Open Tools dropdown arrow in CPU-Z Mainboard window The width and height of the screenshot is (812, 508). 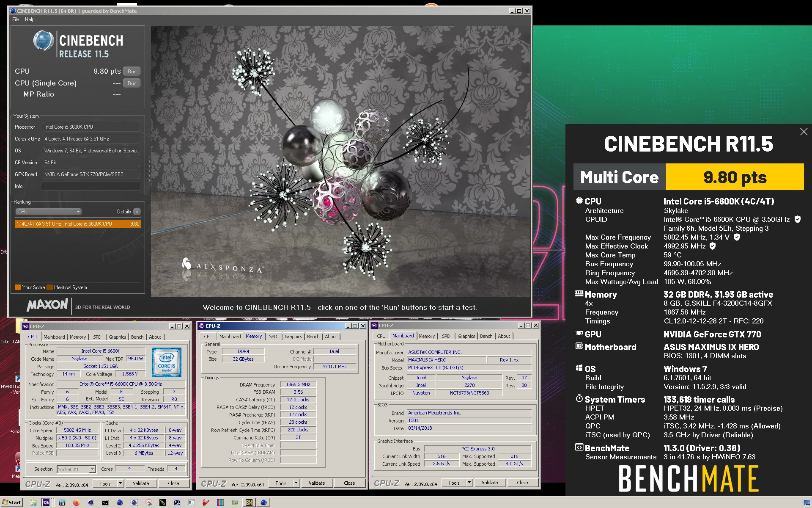(469, 483)
